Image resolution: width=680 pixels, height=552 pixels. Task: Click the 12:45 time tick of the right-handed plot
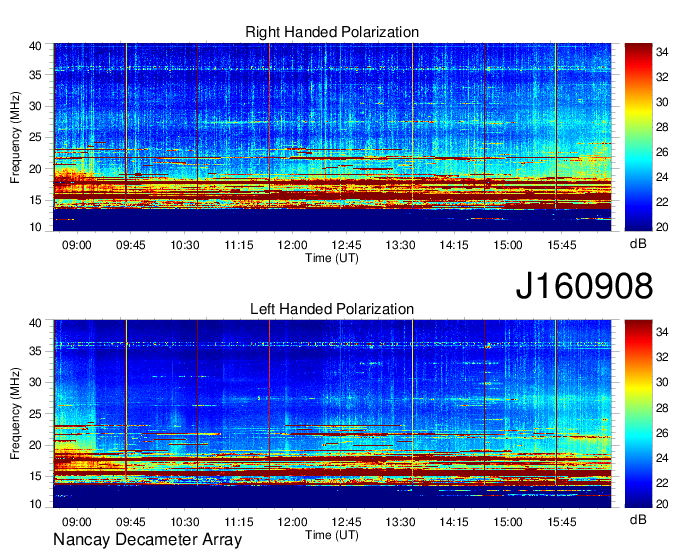click(x=347, y=245)
